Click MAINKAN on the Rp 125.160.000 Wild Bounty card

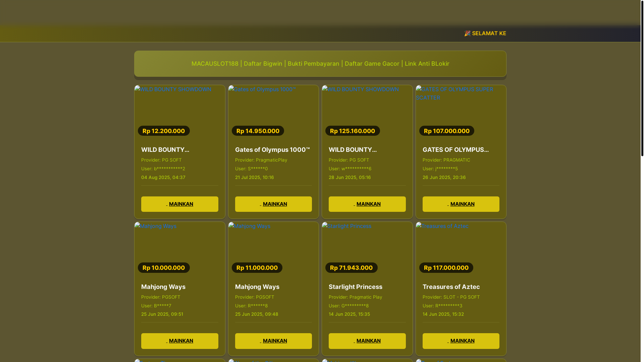click(367, 204)
